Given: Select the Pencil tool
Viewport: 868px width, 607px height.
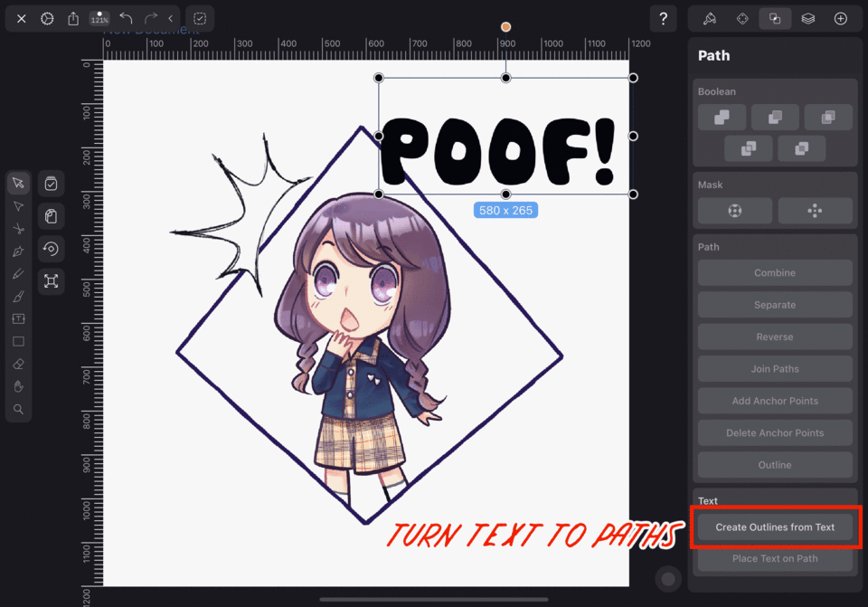Looking at the screenshot, I should 18,273.
